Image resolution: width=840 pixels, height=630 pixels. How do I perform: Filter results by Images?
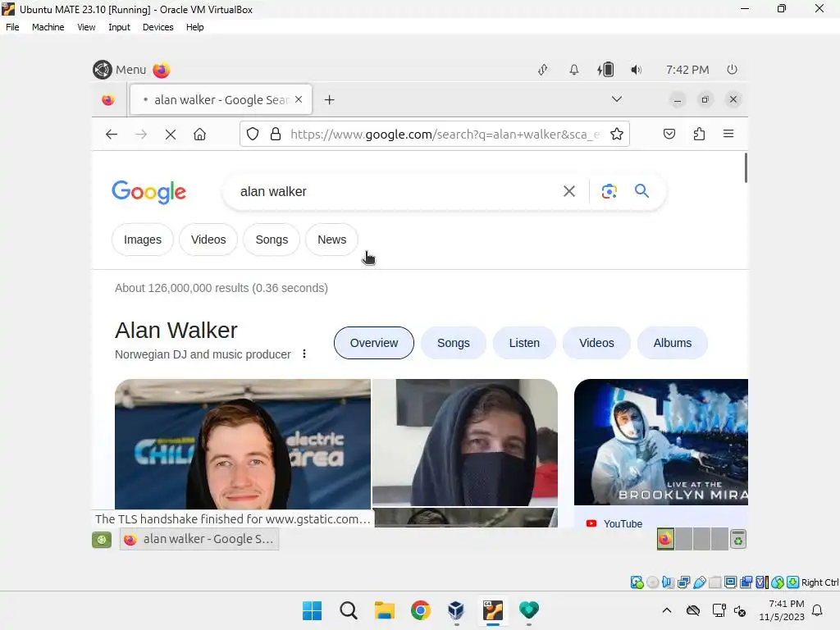point(143,240)
